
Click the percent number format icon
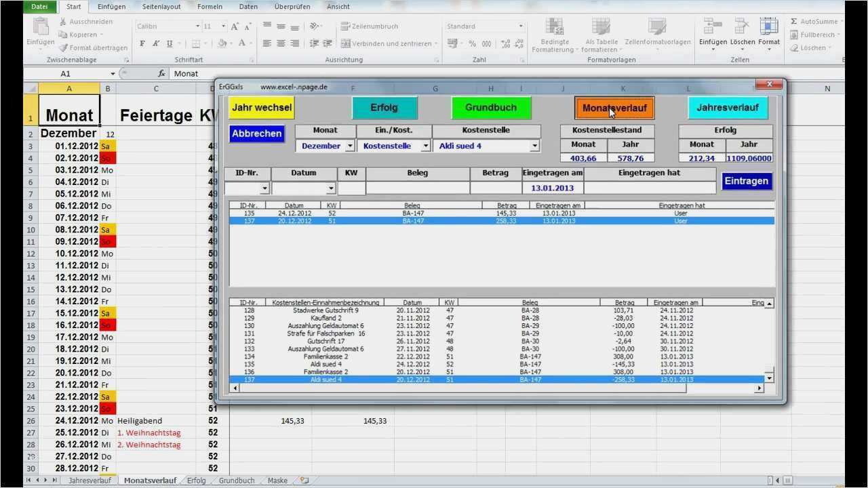click(x=472, y=43)
